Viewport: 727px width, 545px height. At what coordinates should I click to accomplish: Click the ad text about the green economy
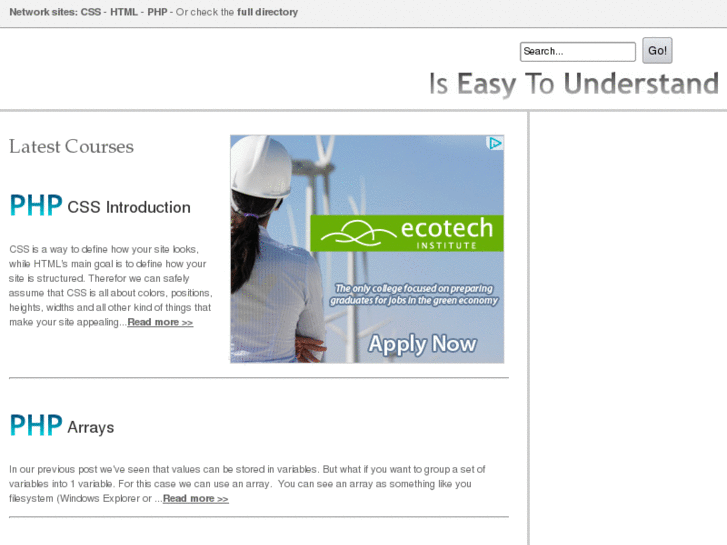pos(414,295)
